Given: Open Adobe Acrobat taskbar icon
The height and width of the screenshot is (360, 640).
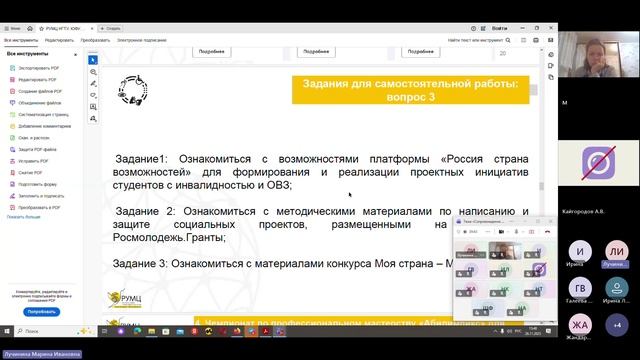Looking at the screenshot, I should click(x=266, y=331).
